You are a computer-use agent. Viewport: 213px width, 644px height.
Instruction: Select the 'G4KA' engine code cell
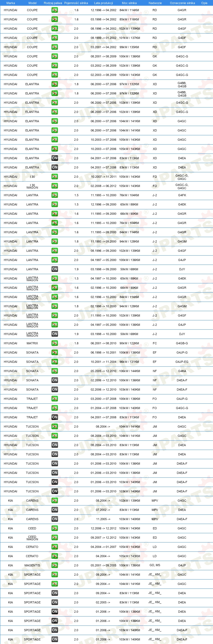182,371
